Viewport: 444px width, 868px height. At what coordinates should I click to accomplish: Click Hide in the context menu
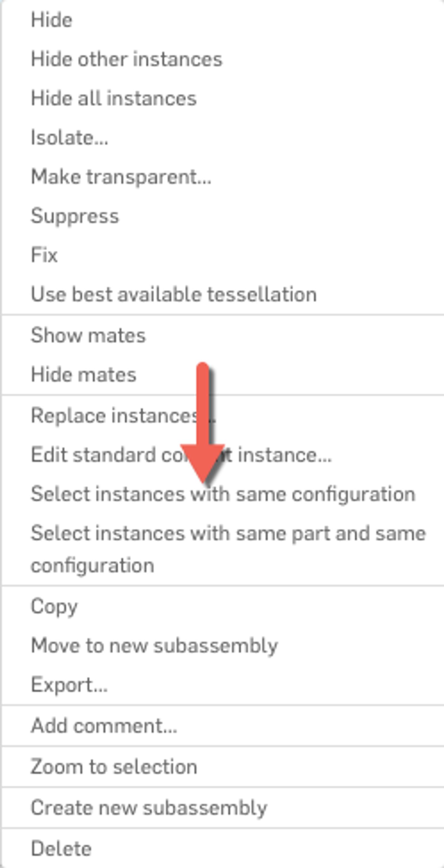[52, 20]
